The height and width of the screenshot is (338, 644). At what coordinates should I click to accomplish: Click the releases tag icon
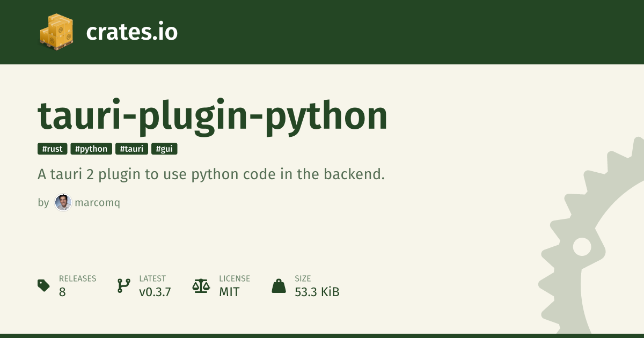click(x=43, y=285)
